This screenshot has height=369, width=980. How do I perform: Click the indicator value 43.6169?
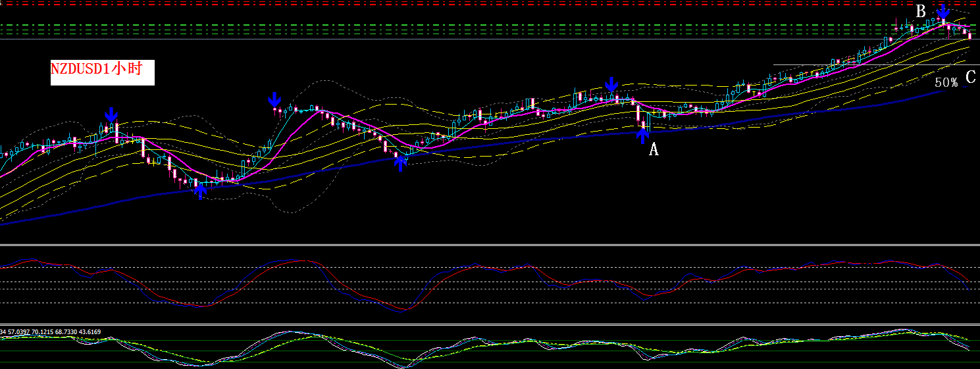pos(90,332)
